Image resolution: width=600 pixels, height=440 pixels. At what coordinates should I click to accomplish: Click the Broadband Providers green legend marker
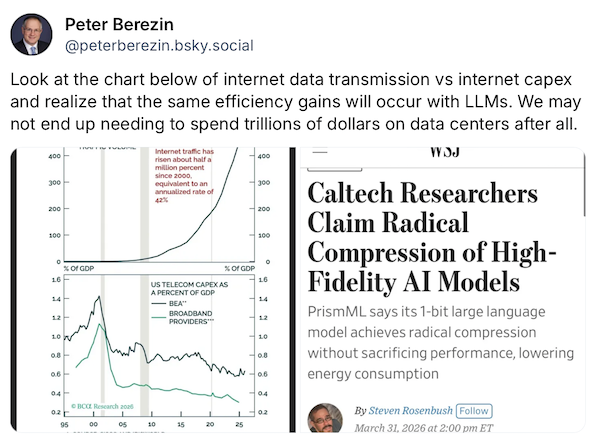[x=158, y=317]
